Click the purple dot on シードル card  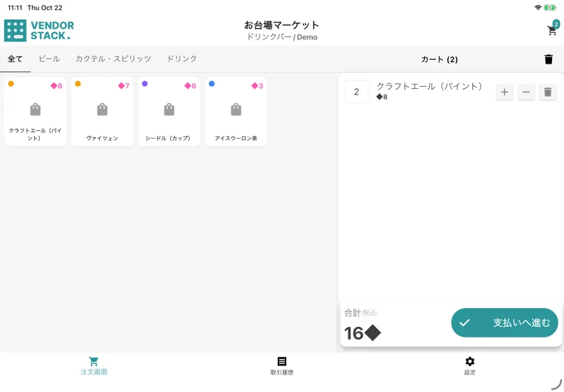coord(145,83)
